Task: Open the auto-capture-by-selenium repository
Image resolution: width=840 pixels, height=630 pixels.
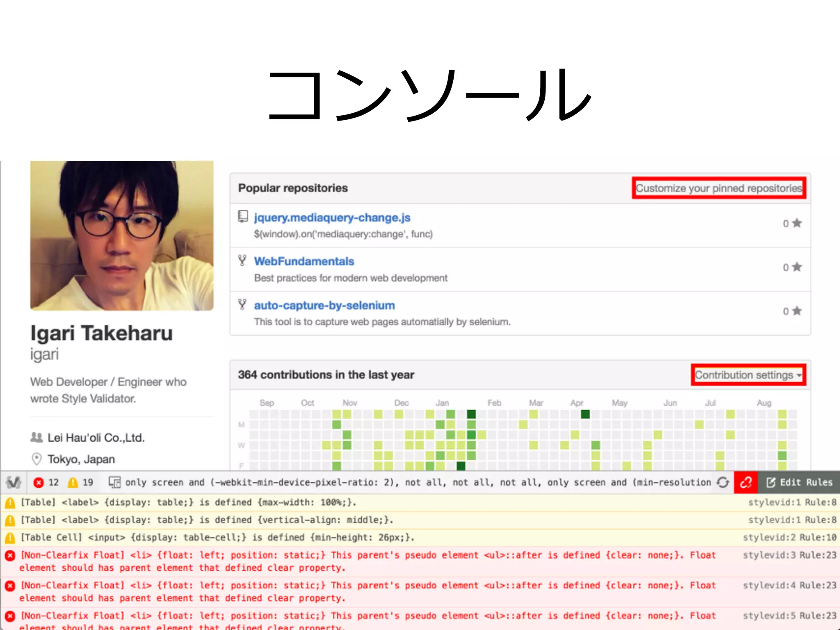Action: coord(324,306)
